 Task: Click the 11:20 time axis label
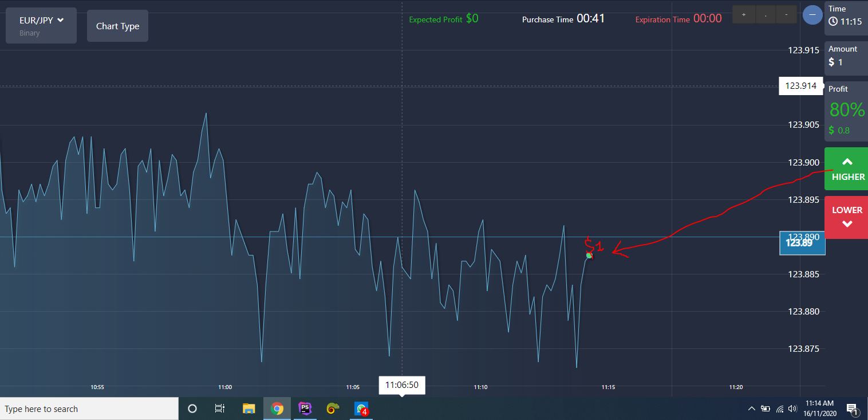tap(736, 387)
